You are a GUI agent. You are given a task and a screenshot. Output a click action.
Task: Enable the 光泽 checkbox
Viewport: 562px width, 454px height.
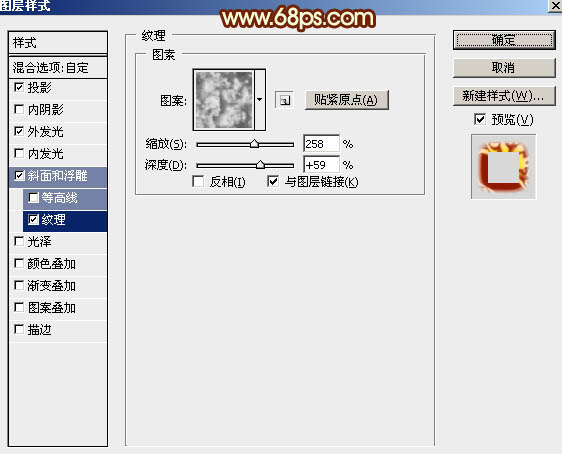19,242
